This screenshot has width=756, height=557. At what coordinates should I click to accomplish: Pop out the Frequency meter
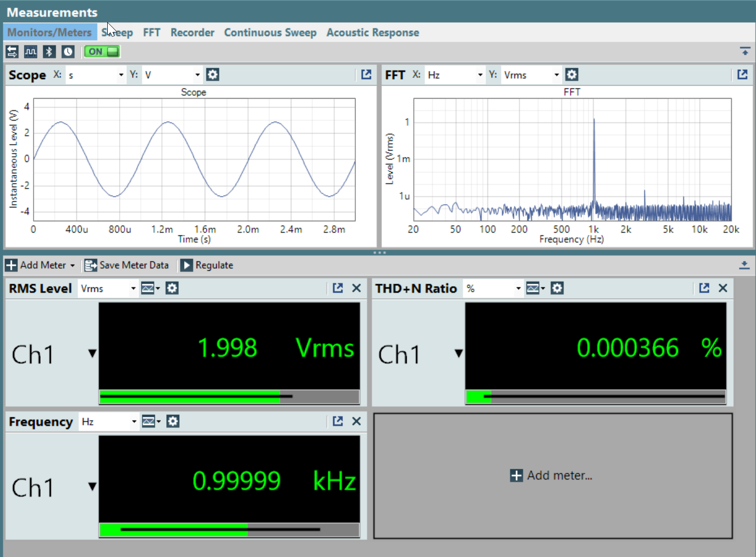click(338, 422)
